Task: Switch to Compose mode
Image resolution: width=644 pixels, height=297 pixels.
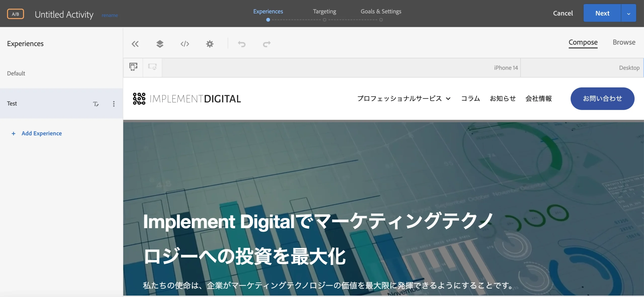Action: pyautogui.click(x=583, y=42)
